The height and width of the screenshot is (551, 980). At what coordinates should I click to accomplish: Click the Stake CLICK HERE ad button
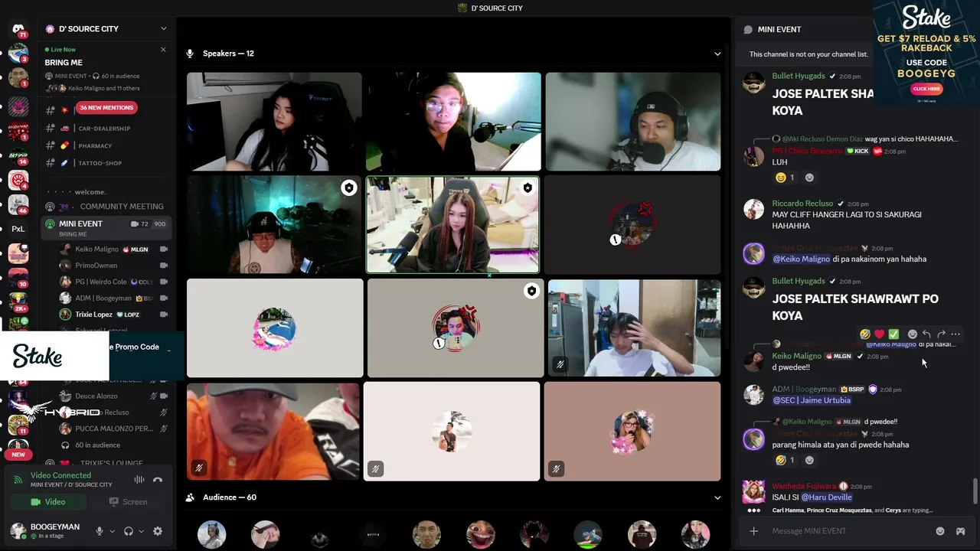click(x=926, y=89)
